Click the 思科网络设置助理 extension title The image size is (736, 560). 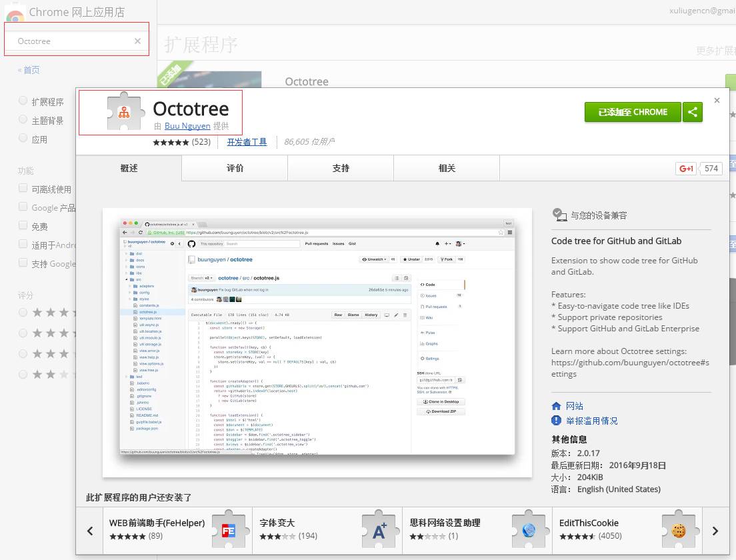point(445,523)
